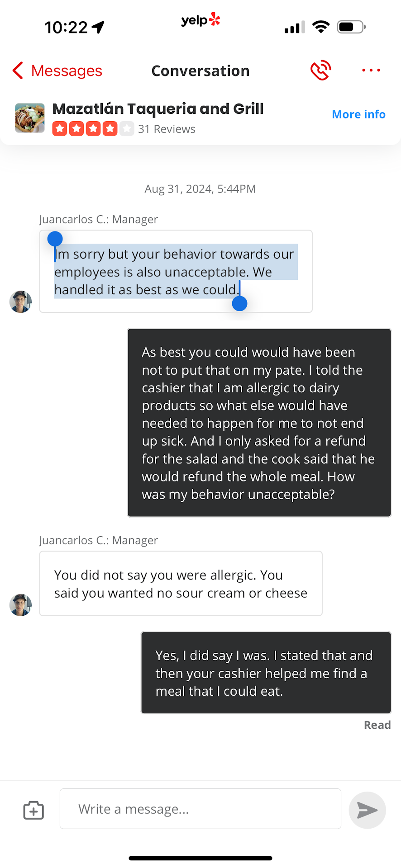The image size is (401, 868).
Task: Tap the Wi-Fi status icon
Action: tap(321, 27)
